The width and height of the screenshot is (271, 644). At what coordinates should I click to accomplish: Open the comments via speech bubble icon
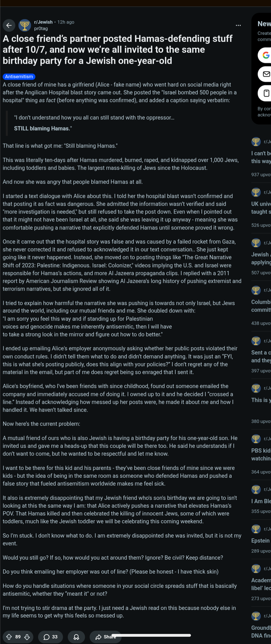pos(50,637)
